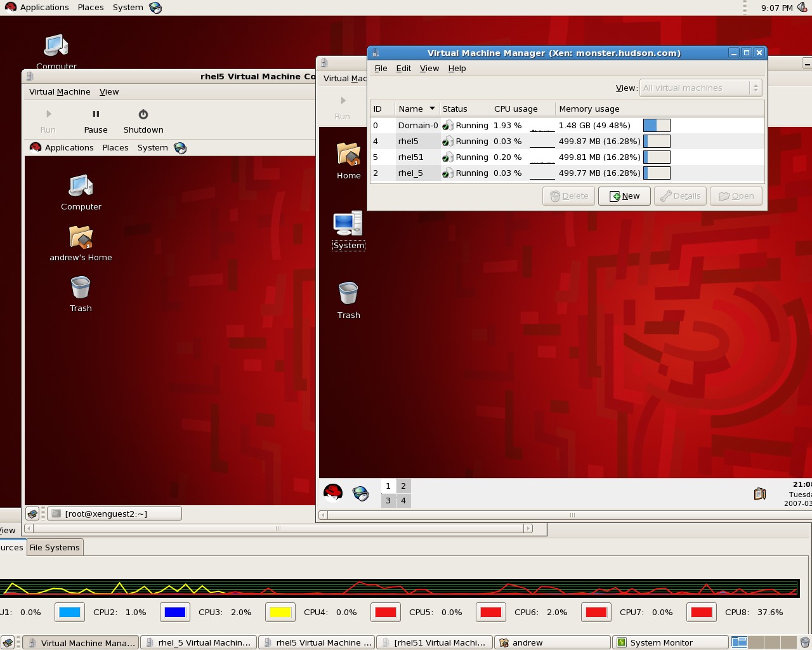Select the System desktop icon
The height and width of the screenshot is (650, 812).
pyautogui.click(x=348, y=225)
